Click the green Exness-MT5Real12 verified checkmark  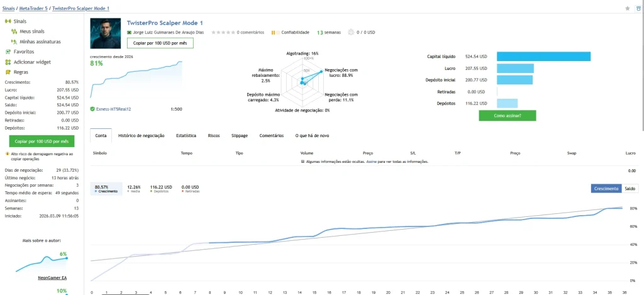[x=92, y=109]
